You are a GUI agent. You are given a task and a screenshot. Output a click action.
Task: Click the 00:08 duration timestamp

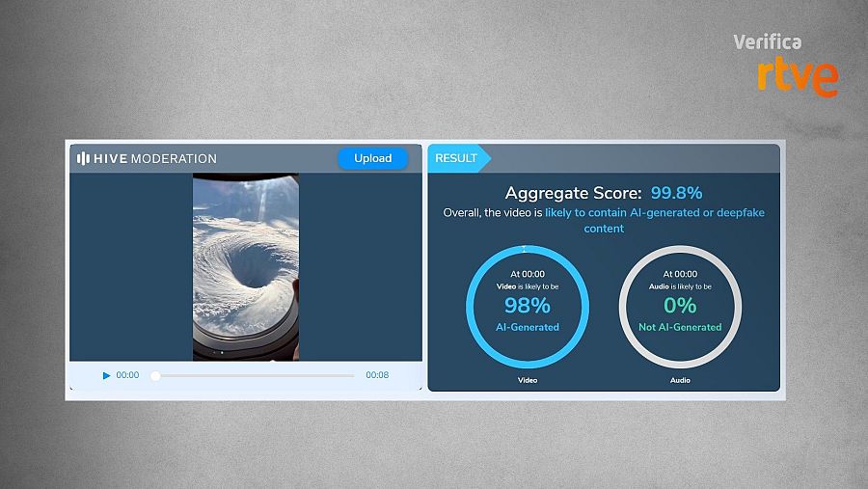point(377,375)
